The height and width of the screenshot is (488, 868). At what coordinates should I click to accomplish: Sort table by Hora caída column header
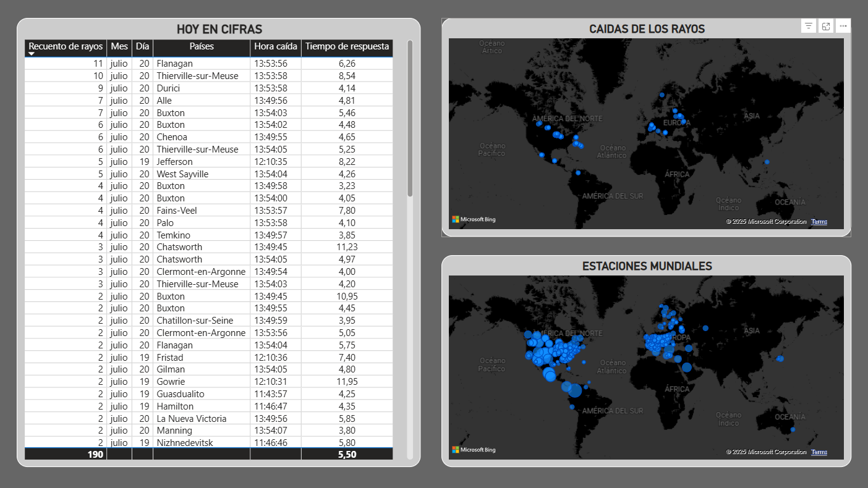(276, 46)
